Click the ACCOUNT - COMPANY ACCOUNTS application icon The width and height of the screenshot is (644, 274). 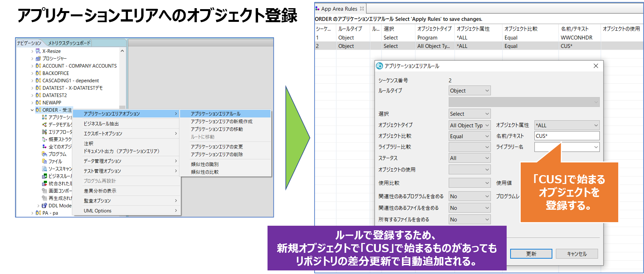click(x=38, y=66)
